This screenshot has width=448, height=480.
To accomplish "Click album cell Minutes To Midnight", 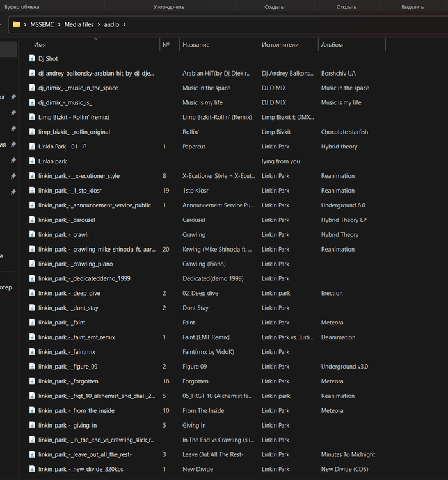I will (348, 454).
